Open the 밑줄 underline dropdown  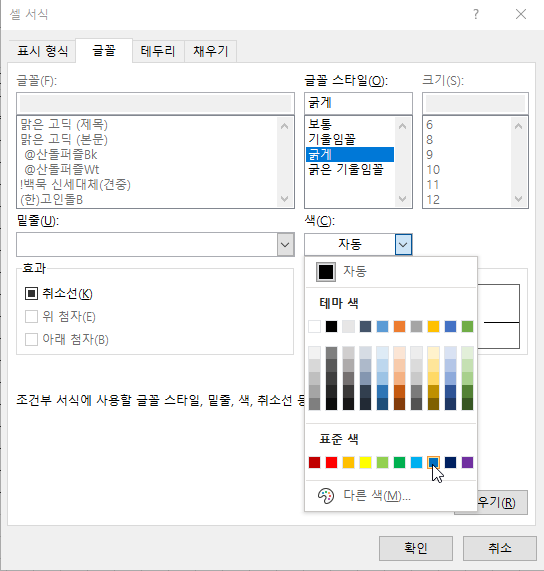pos(285,244)
